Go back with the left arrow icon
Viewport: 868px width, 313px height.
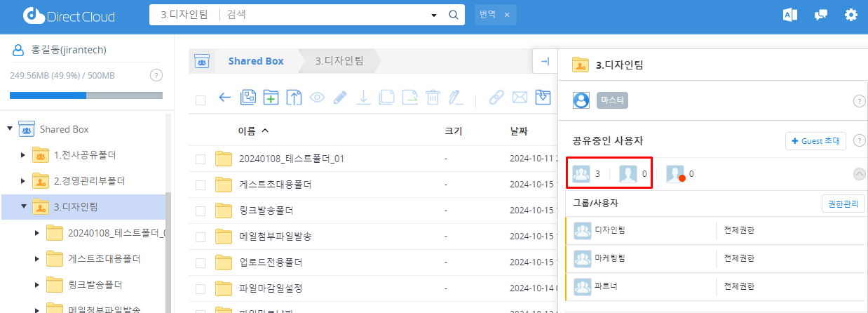pos(225,98)
